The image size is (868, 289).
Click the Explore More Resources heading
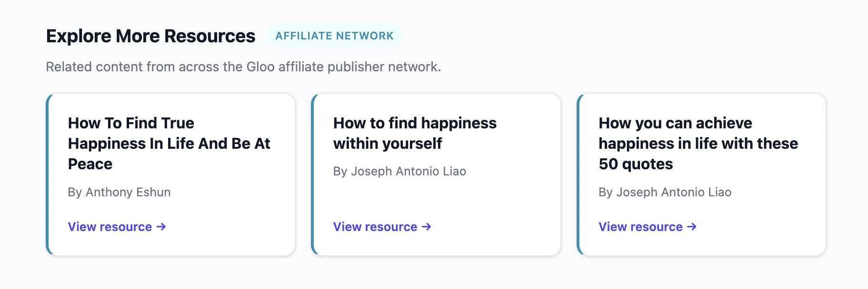[150, 36]
